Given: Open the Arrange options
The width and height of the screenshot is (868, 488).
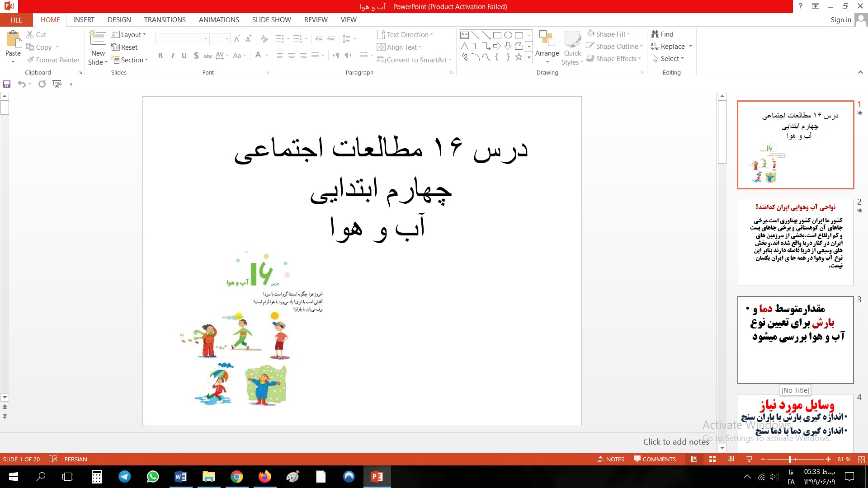Looking at the screenshot, I should click(x=547, y=47).
